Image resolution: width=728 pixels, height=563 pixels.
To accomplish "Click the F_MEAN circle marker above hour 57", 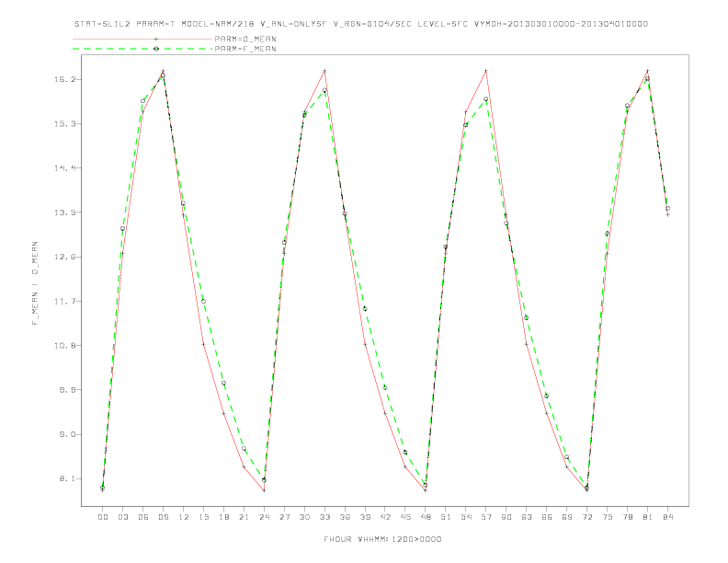I will (x=486, y=99).
